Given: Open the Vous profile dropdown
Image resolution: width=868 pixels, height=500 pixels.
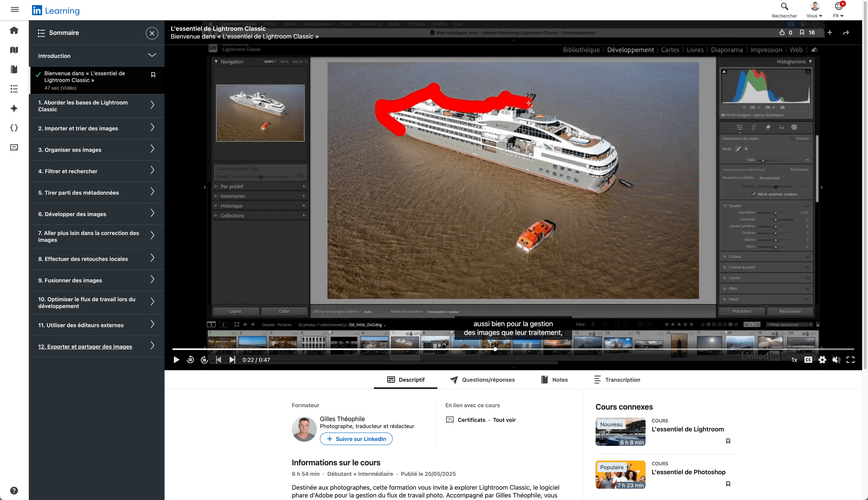Looking at the screenshot, I should pyautogui.click(x=814, y=10).
